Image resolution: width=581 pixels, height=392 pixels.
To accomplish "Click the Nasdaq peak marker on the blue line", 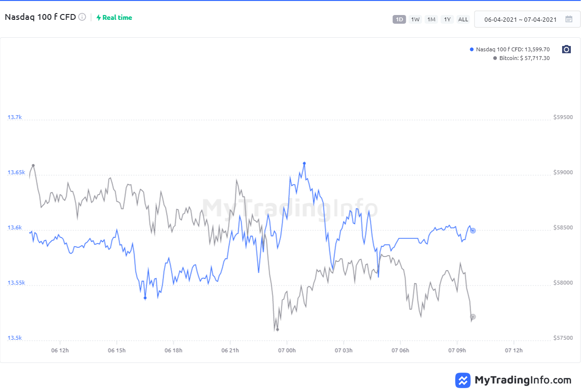I will (x=304, y=163).
